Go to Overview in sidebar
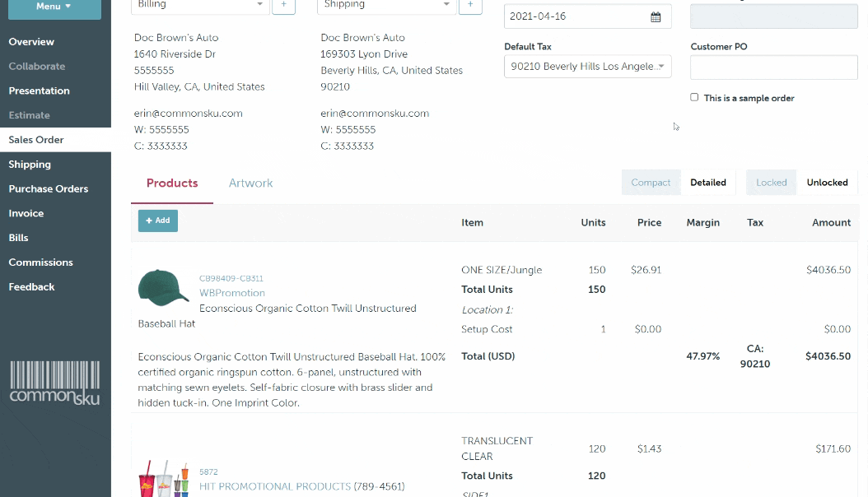Viewport: 868px width, 497px height. point(31,42)
